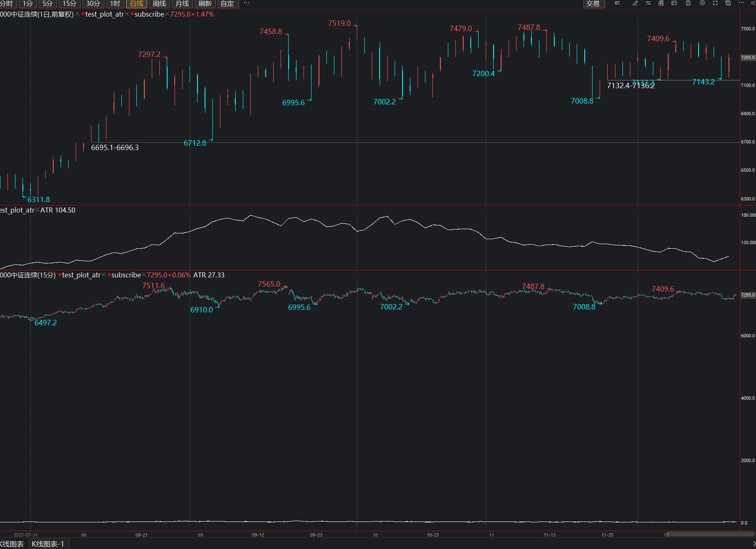
Task: Click the layout panel icon
Action: point(674,3)
